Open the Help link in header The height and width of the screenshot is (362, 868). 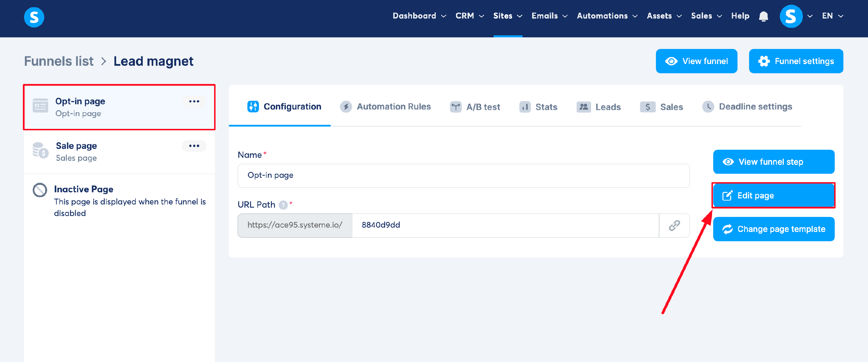click(740, 16)
